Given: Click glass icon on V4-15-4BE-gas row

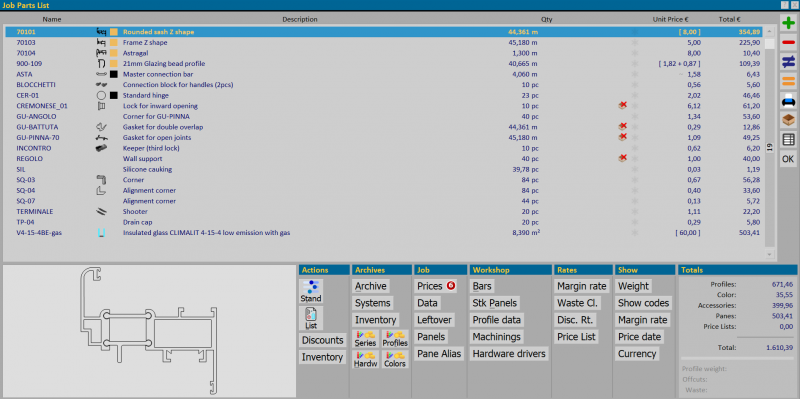Looking at the screenshot, I should [x=101, y=233].
